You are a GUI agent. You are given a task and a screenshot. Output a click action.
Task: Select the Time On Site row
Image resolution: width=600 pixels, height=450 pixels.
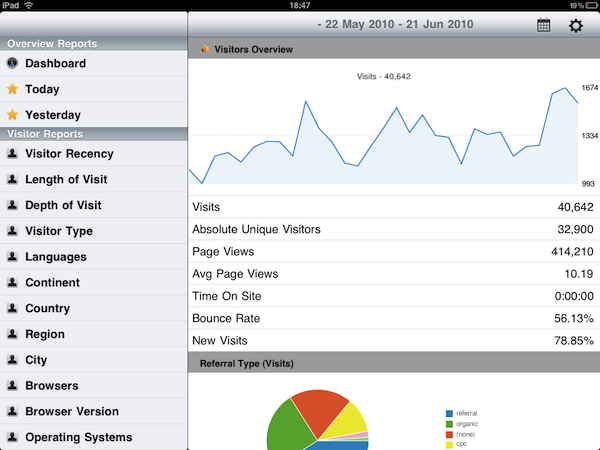(x=394, y=296)
